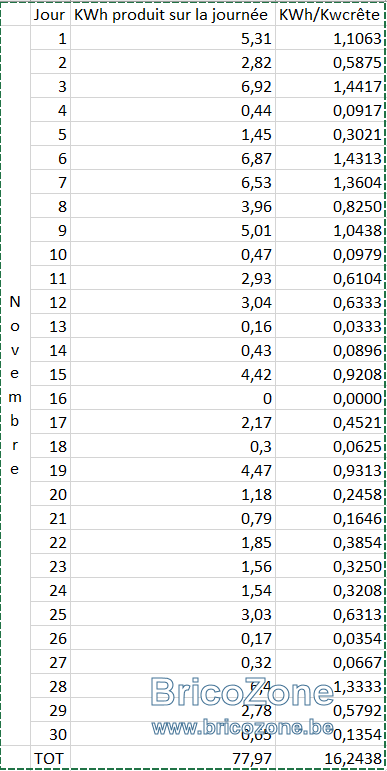Click the merged Novembre cell
The width and height of the screenshot is (387, 771).
[15, 386]
